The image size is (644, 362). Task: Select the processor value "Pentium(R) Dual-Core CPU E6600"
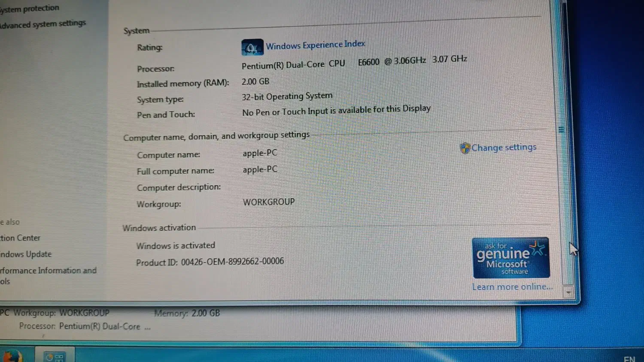[311, 64]
